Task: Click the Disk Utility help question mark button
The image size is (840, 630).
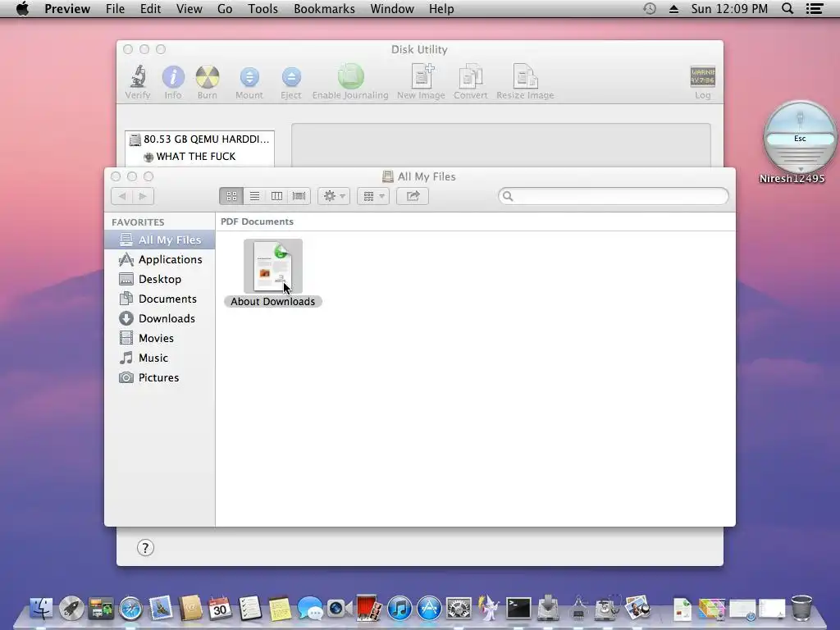Action: pyautogui.click(x=145, y=547)
